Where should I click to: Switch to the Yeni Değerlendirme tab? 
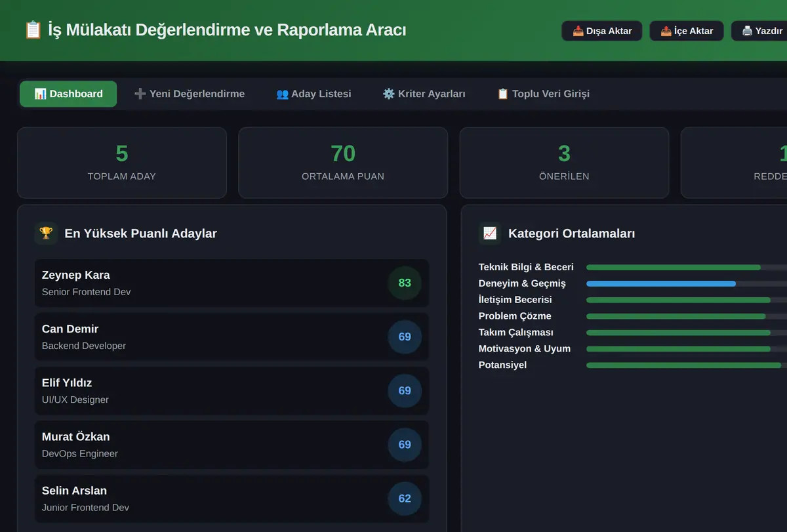(x=190, y=94)
